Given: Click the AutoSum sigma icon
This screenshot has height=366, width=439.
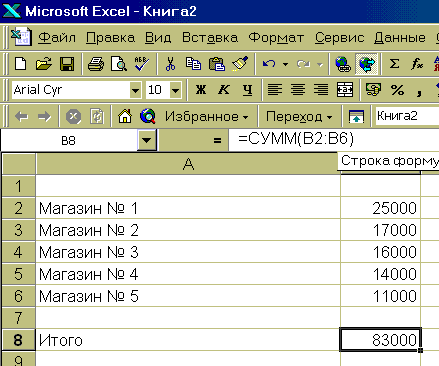Looking at the screenshot, I should [x=394, y=63].
